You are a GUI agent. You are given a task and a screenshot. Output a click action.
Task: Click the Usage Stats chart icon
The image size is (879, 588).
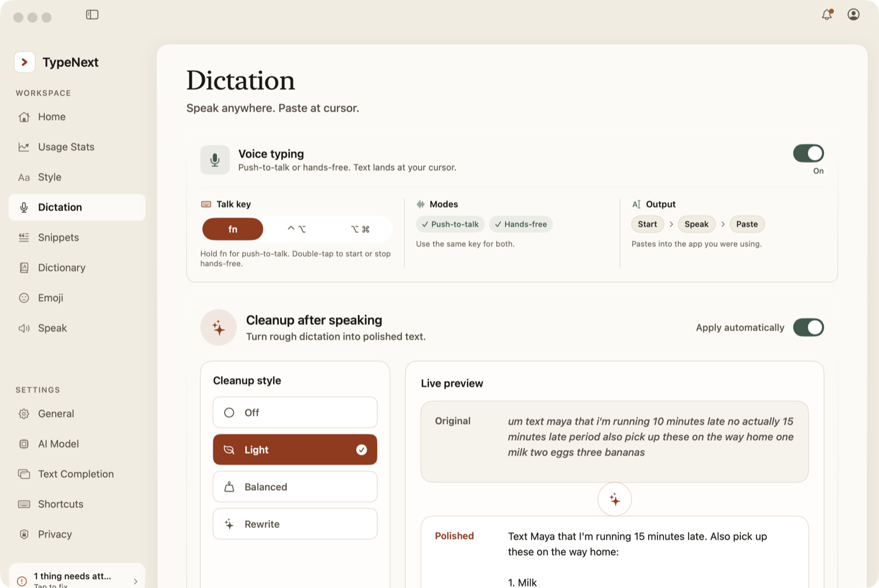click(x=24, y=147)
